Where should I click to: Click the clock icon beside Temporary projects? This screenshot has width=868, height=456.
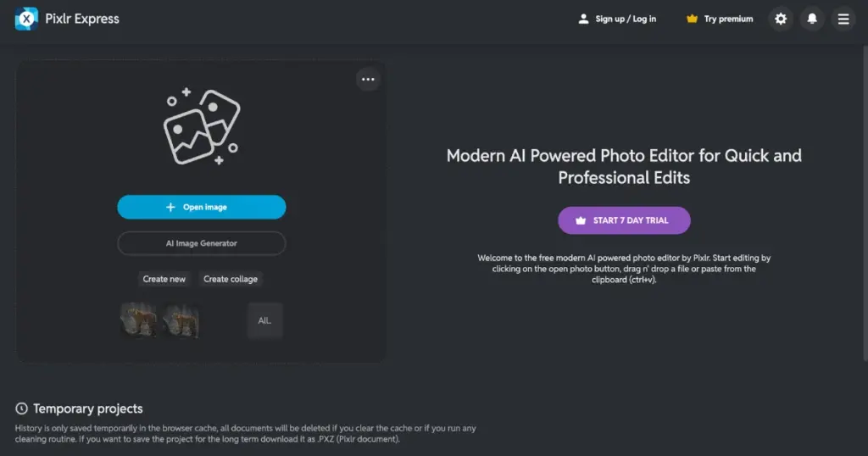(21, 409)
